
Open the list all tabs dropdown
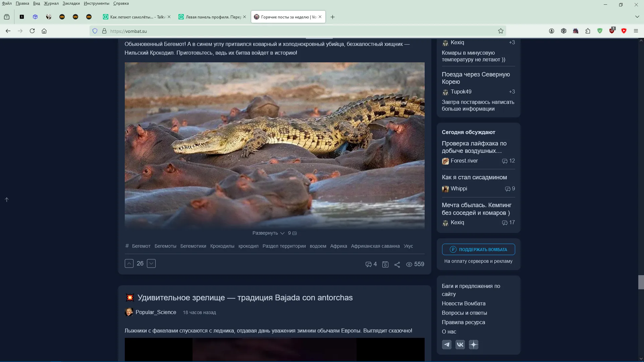pos(637,17)
